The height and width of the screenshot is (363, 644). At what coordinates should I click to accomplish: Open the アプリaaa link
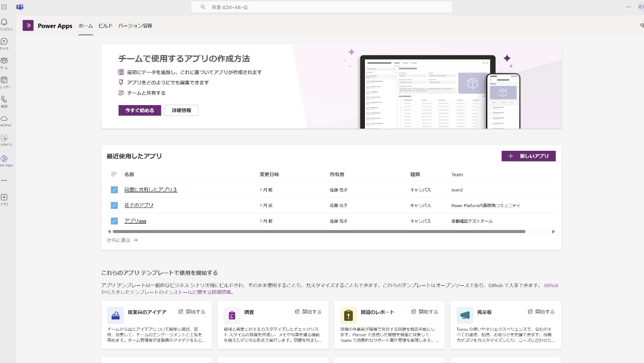(x=135, y=221)
